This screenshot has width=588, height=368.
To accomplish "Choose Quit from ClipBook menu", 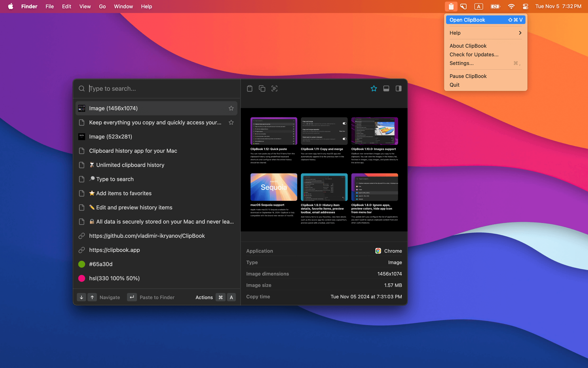I will coord(486,85).
